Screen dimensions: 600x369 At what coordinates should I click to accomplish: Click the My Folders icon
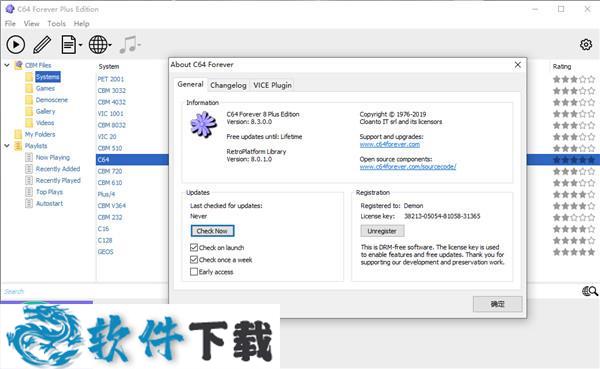(18, 134)
